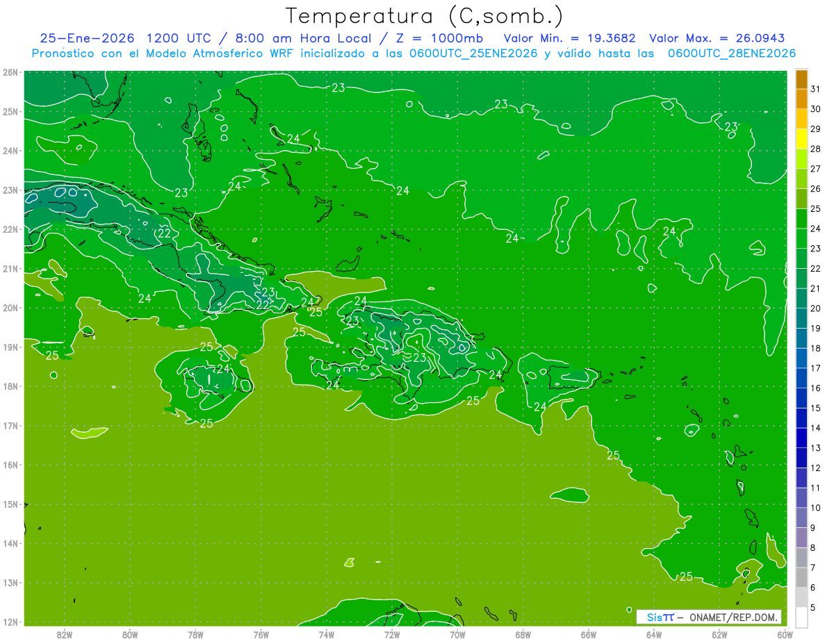
Task: Click the 26N latitude axis label
Action: [10, 72]
